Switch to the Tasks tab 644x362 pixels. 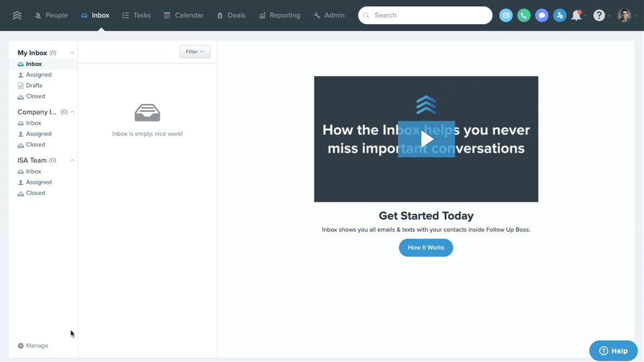(x=136, y=15)
